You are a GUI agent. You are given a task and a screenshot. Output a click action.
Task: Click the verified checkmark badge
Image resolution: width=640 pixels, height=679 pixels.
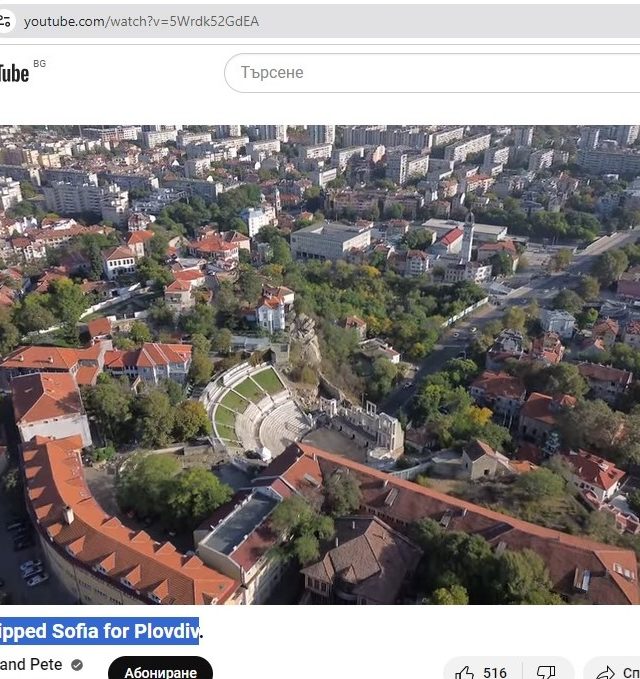tap(77, 664)
